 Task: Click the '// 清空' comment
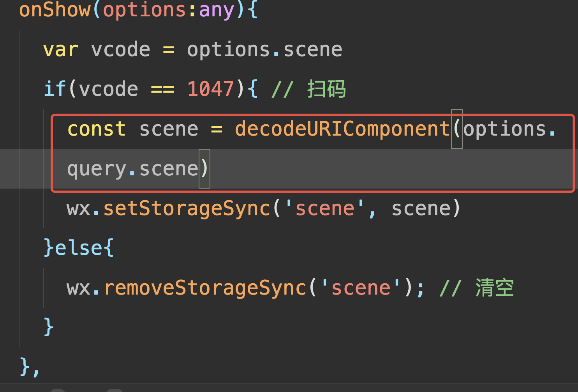(x=477, y=288)
